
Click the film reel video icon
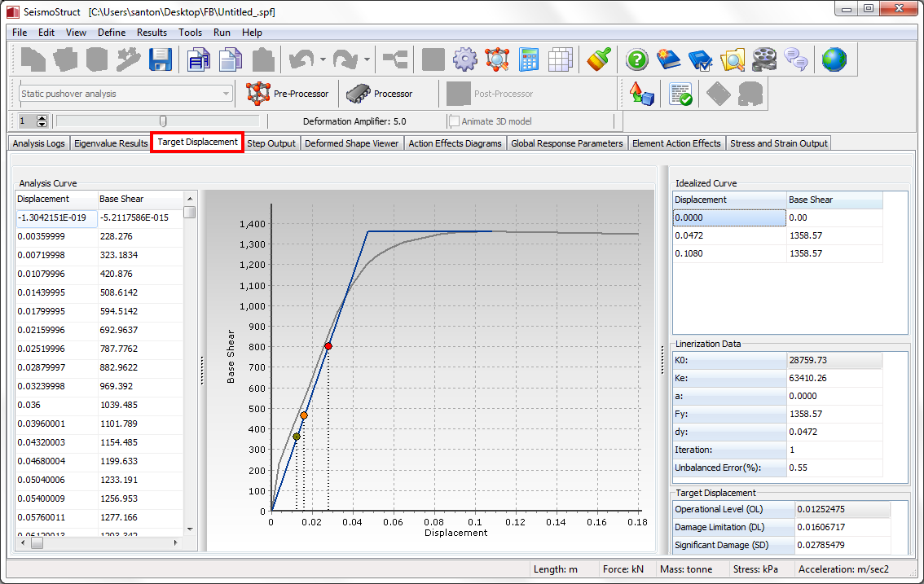(763, 59)
